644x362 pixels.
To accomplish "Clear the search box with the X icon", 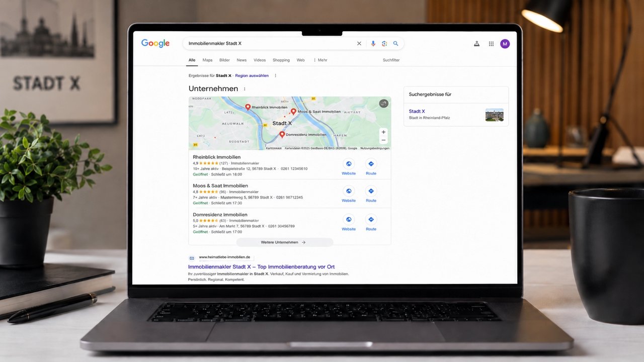I will pyautogui.click(x=359, y=44).
